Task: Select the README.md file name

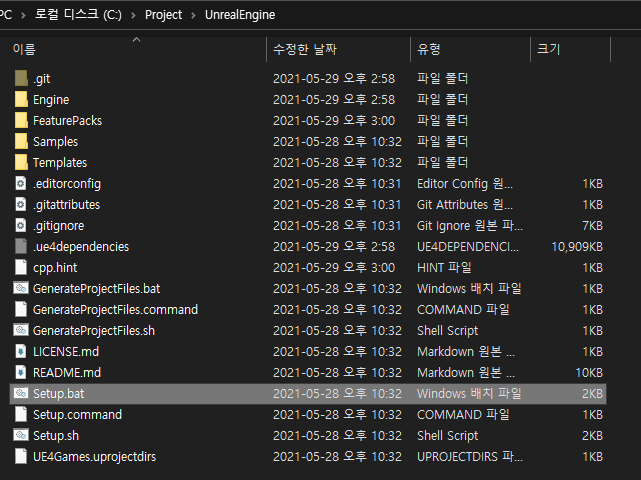Action: pyautogui.click(x=67, y=372)
